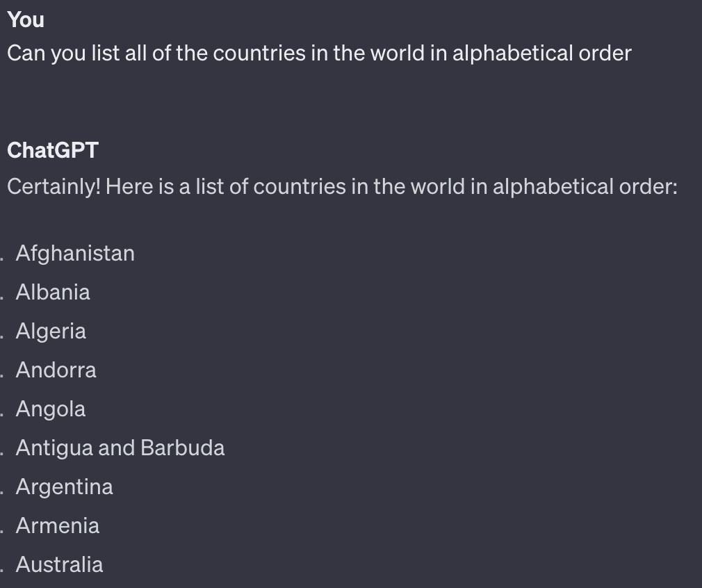
Task: Select Algeria in the list
Action: click(51, 331)
